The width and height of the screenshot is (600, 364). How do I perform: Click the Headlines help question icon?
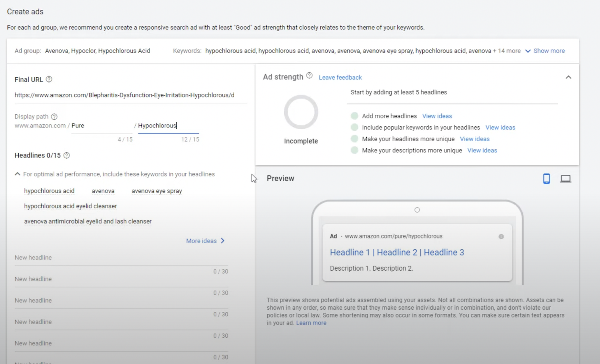(x=67, y=155)
